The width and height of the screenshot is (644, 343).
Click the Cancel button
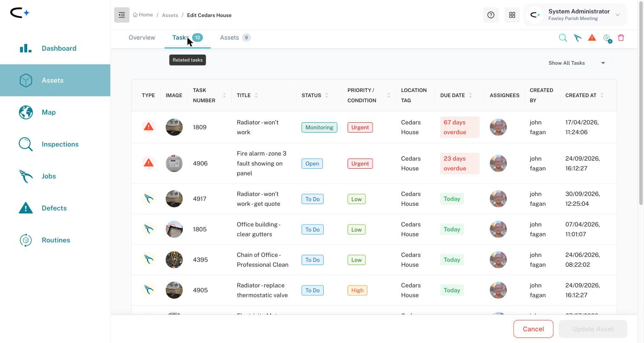pyautogui.click(x=533, y=329)
